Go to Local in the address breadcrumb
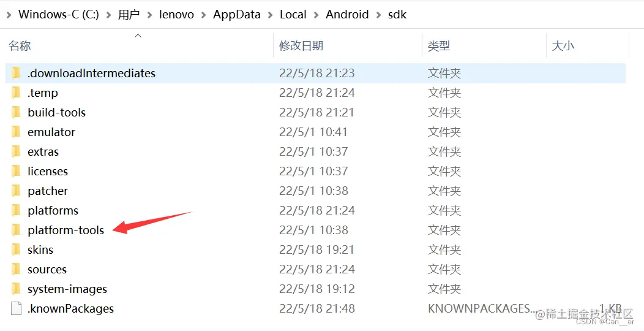 [293, 15]
